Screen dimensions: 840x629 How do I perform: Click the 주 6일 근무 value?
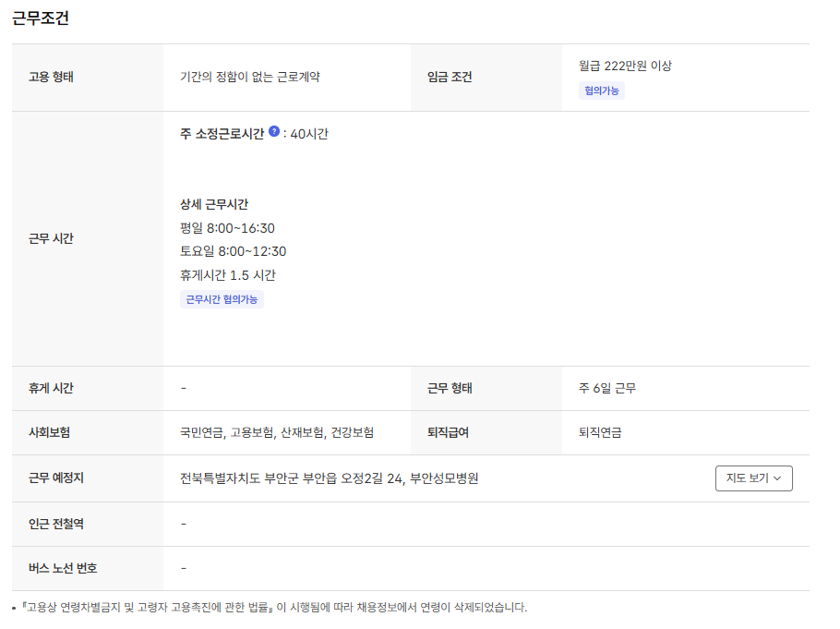pyautogui.click(x=607, y=388)
